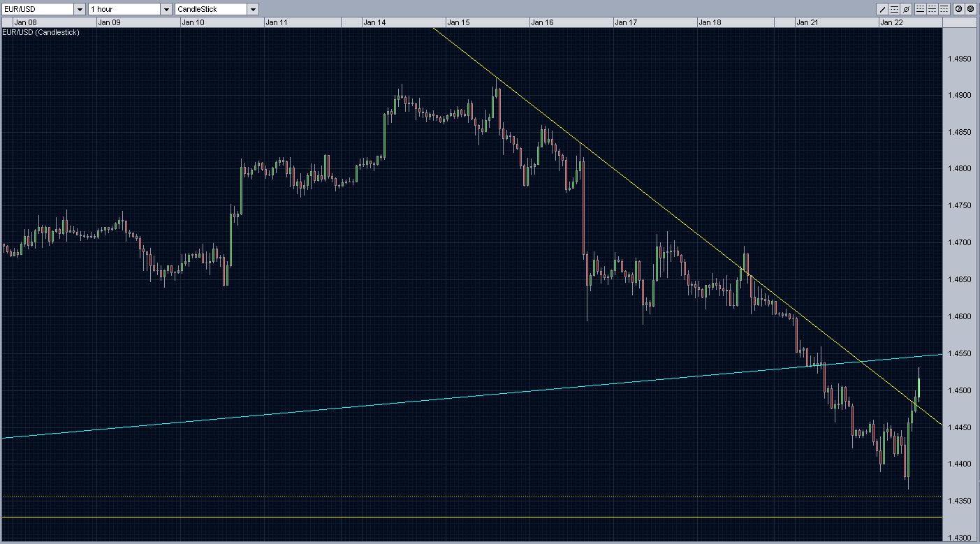Click the fully shaded octagon icon
Screen dimensions: 980x544
[971, 9]
